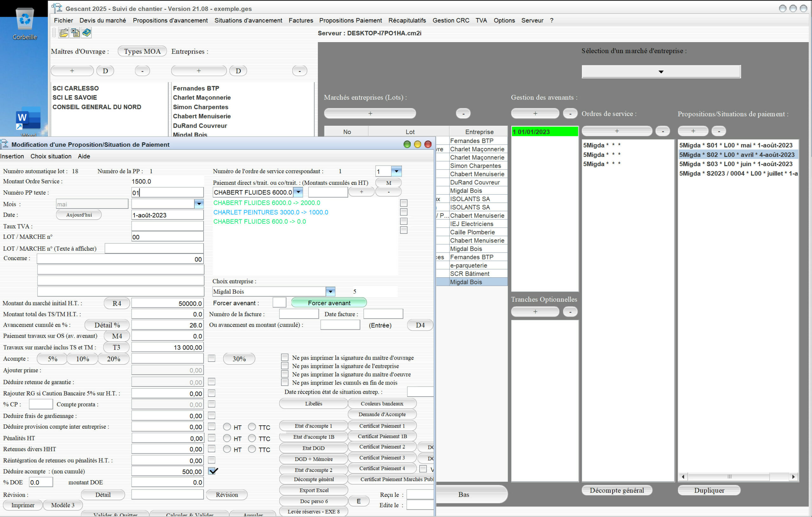Click the Types MOA button

142,51
